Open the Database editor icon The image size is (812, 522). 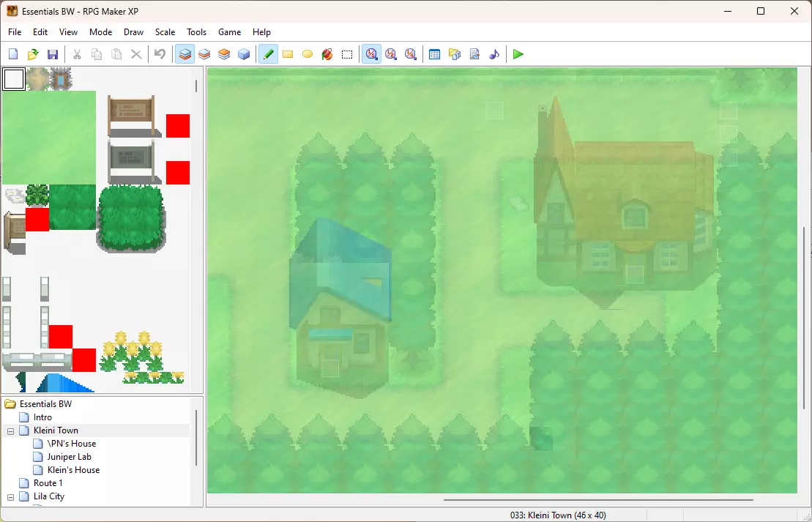pyautogui.click(x=434, y=54)
